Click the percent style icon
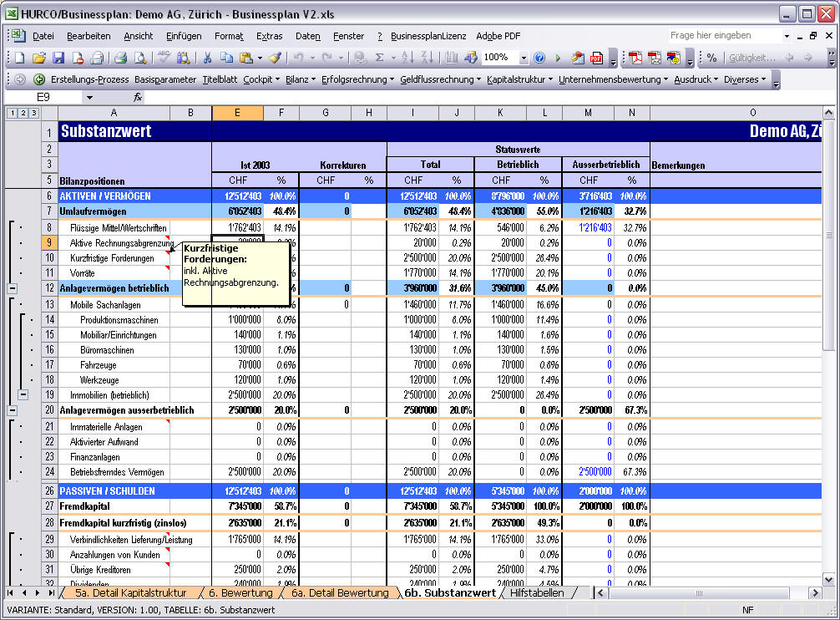 (711, 58)
